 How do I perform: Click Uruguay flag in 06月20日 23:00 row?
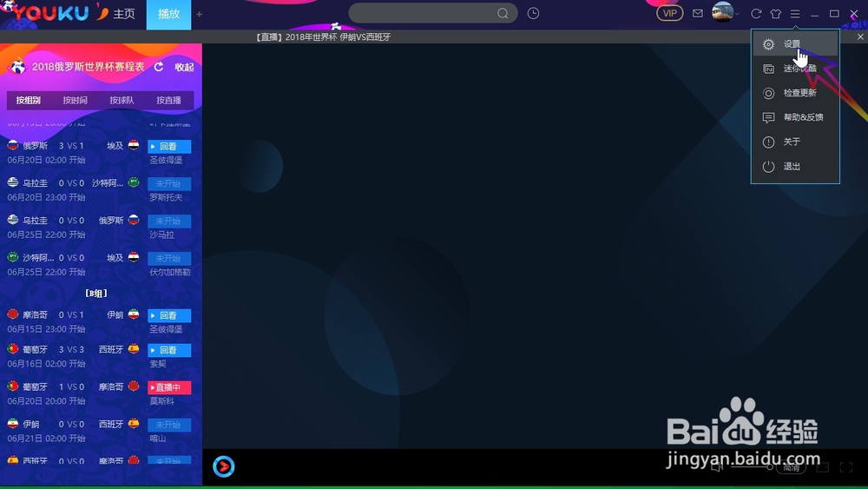(13, 182)
